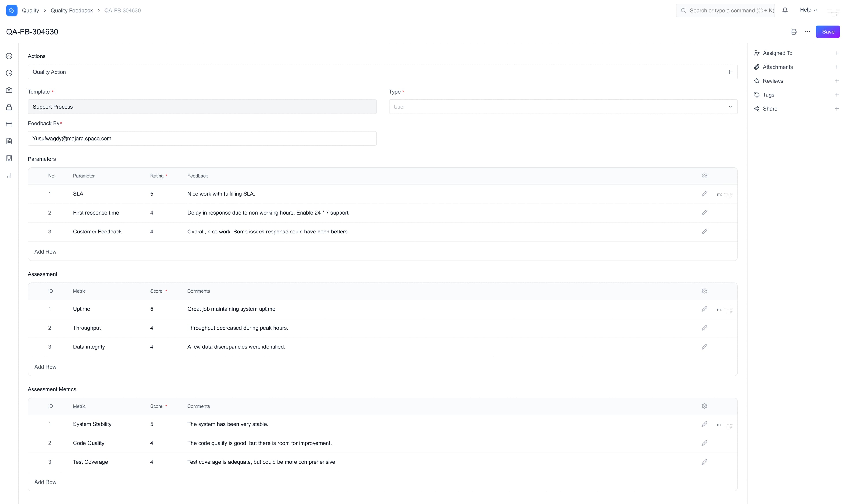846x504 pixels.
Task: Open the Type dropdown for User
Action: click(730, 106)
